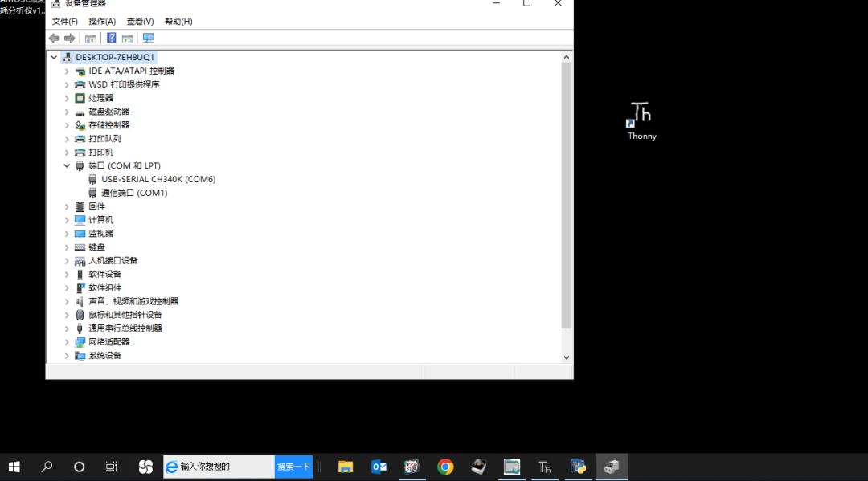Screen dimensions: 868x481
Task: Open the 查看(V) menu
Action: 140,22
